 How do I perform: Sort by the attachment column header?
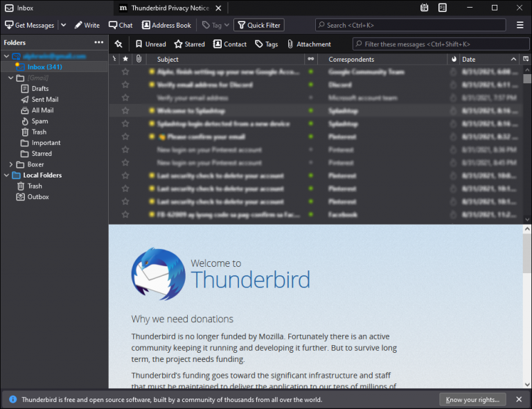(x=139, y=59)
